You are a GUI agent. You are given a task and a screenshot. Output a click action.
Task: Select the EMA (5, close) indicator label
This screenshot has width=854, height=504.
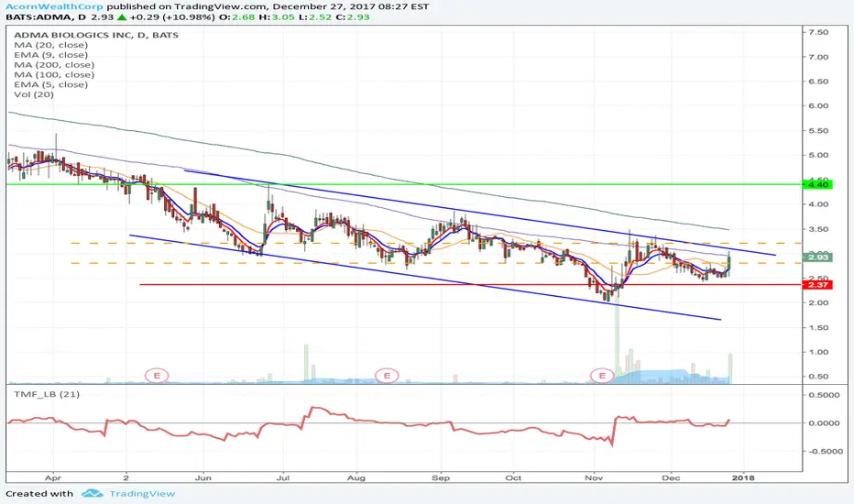(50, 84)
